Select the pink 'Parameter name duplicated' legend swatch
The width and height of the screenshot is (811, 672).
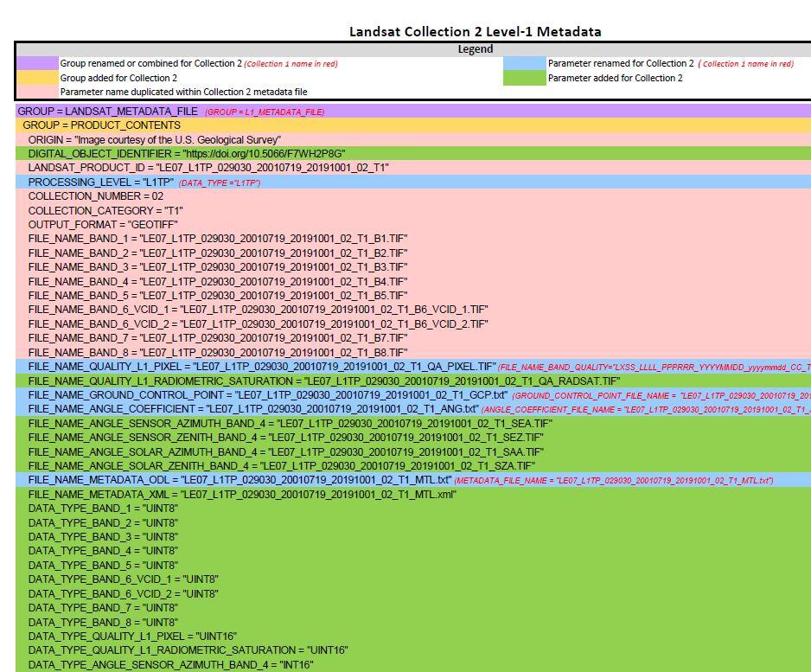36,91
